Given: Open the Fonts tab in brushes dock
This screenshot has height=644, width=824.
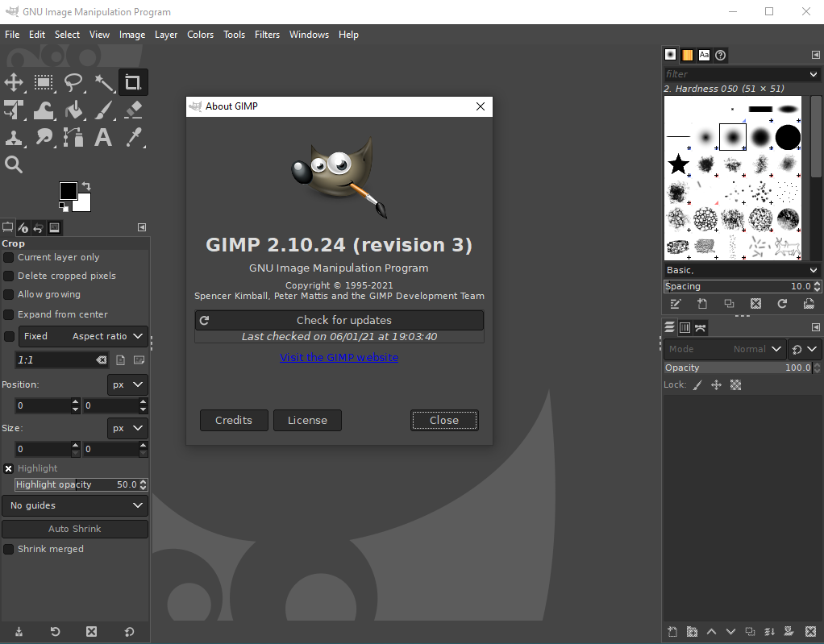Looking at the screenshot, I should [704, 55].
